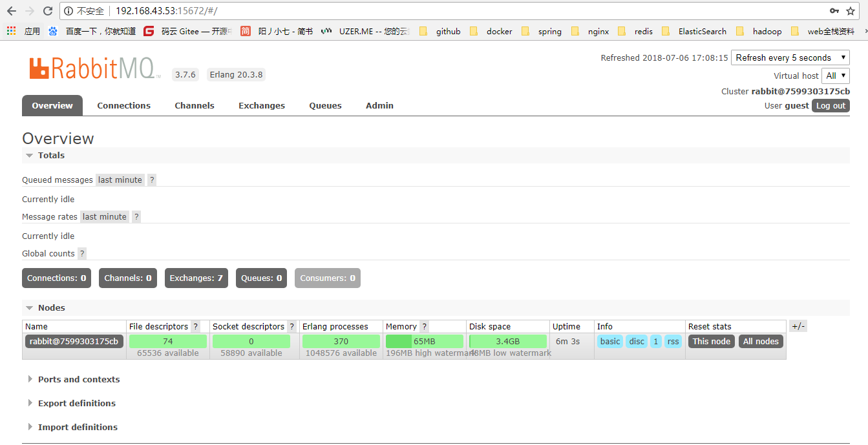The width and height of the screenshot is (868, 445).
Task: Switch to the Connections tab
Action: point(123,105)
